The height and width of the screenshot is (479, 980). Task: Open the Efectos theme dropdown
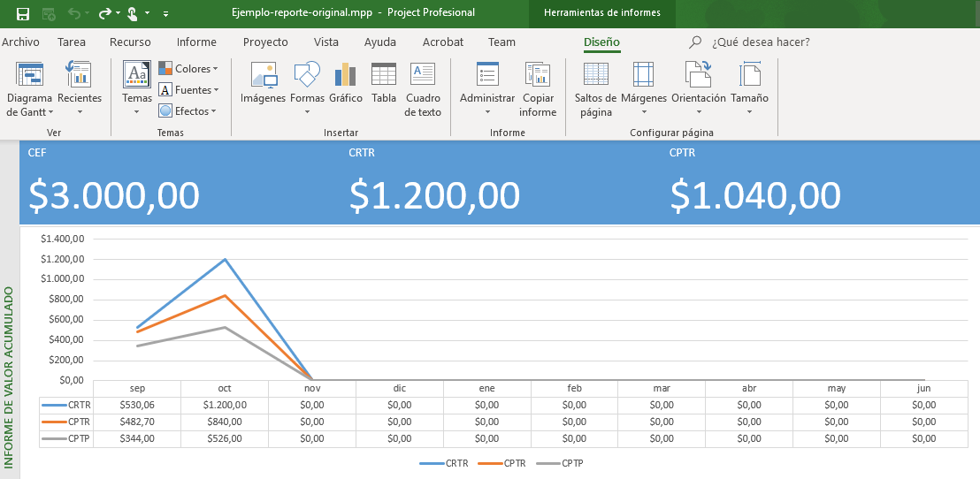[187, 111]
